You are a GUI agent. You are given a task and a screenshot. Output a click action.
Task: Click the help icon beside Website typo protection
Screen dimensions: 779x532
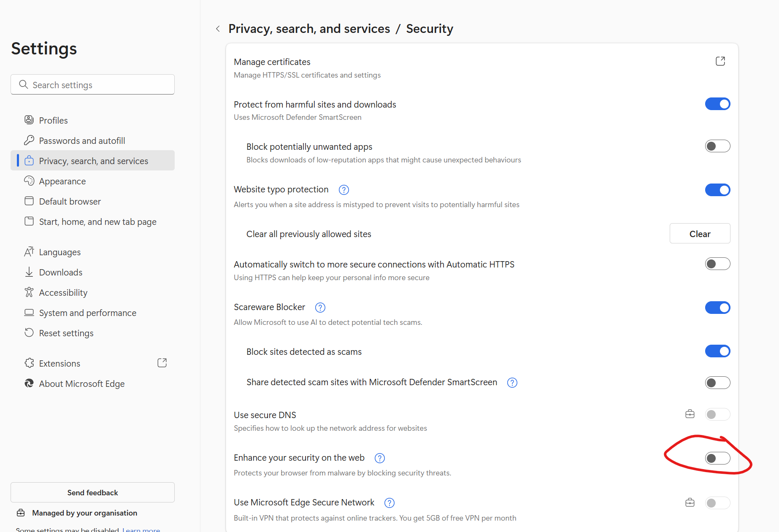(x=344, y=190)
